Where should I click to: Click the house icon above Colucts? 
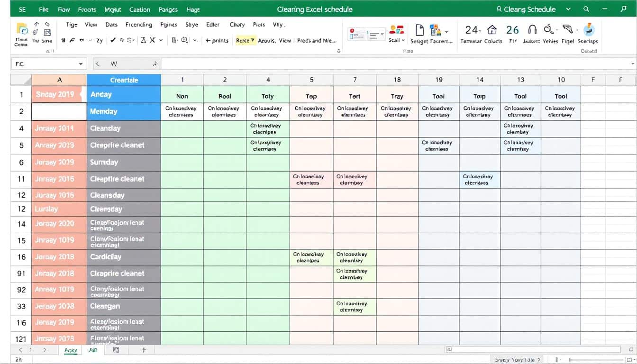(x=492, y=30)
